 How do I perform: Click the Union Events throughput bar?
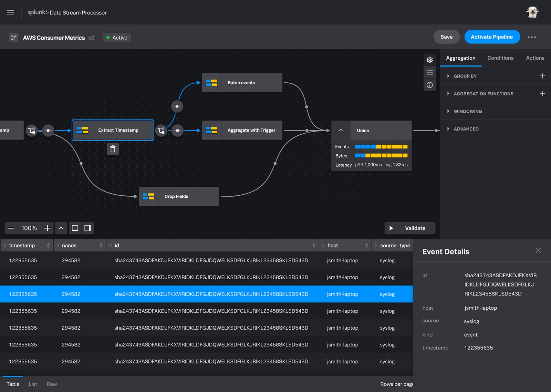click(381, 146)
